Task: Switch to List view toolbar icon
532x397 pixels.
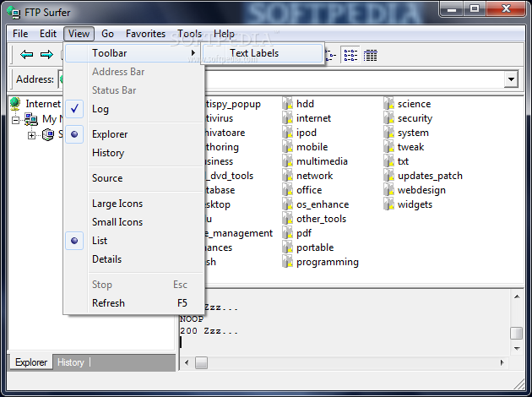Action: (350, 55)
